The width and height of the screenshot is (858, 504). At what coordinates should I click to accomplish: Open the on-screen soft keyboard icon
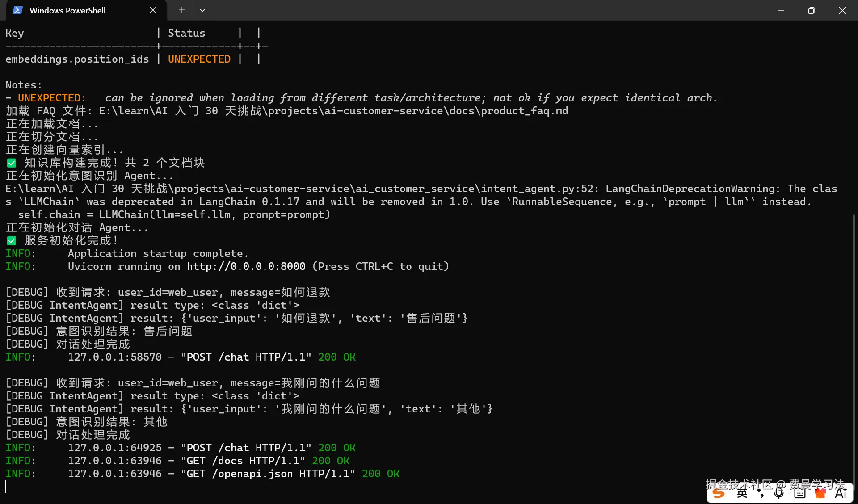pyautogui.click(x=799, y=493)
